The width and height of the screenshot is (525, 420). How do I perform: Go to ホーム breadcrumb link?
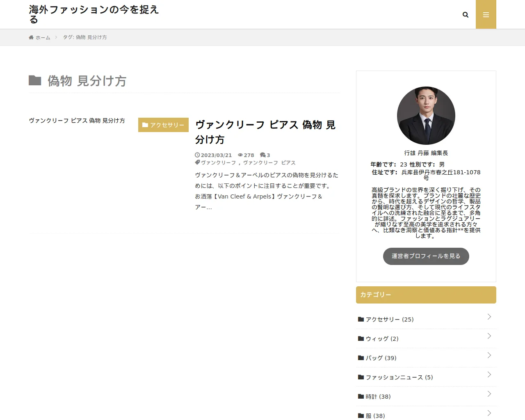point(43,37)
